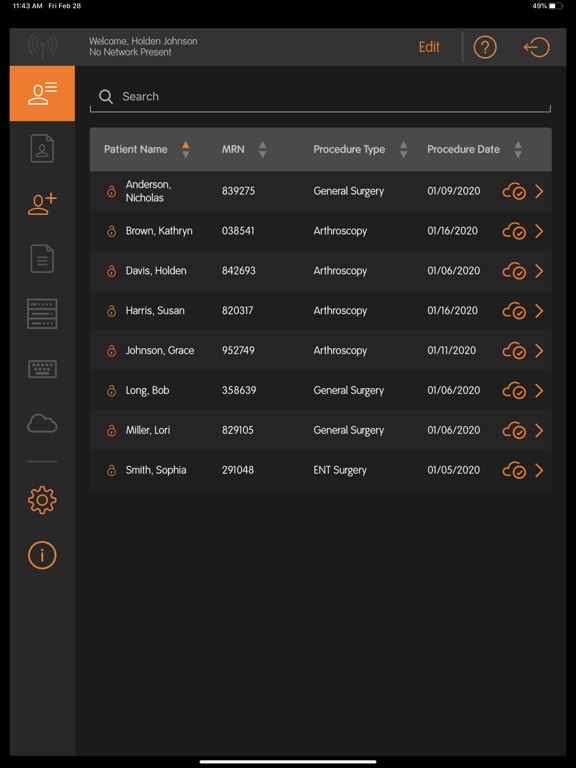This screenshot has height=768, width=576.
Task: Open the info icon in sidebar
Action: 42,555
